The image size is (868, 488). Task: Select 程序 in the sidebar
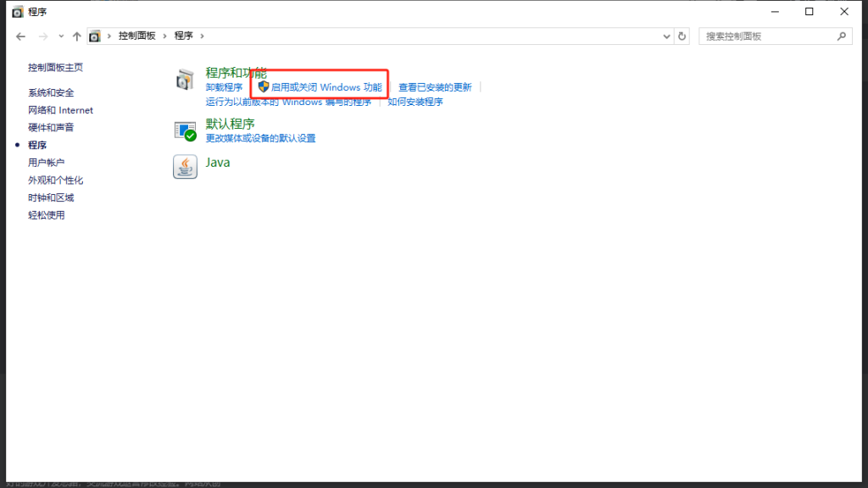coord(37,145)
